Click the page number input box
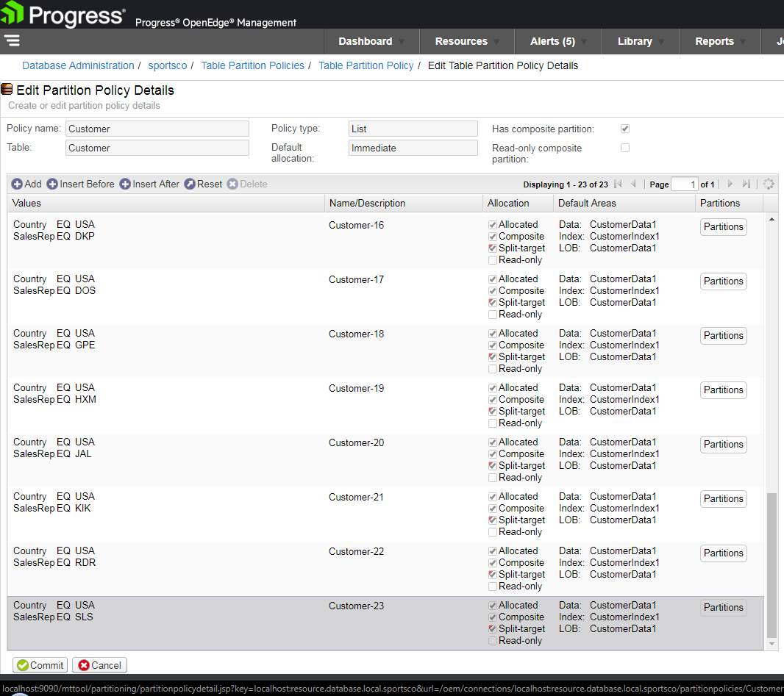 (684, 184)
